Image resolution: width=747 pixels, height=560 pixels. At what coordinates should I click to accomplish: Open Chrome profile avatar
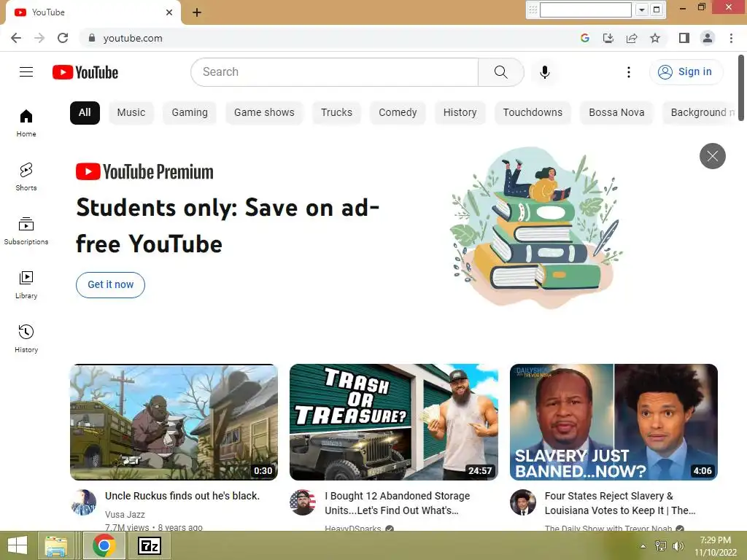[x=708, y=38]
